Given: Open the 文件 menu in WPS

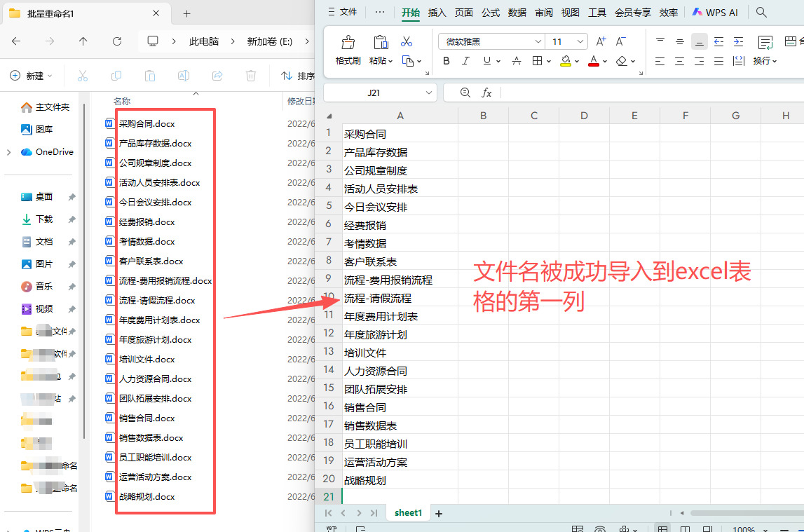Looking at the screenshot, I should tap(343, 12).
